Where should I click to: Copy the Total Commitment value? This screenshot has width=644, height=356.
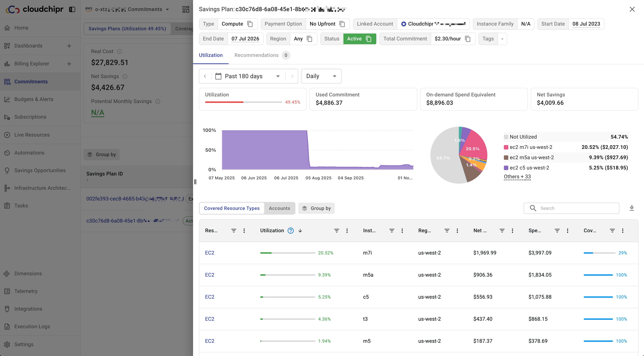[x=468, y=39]
